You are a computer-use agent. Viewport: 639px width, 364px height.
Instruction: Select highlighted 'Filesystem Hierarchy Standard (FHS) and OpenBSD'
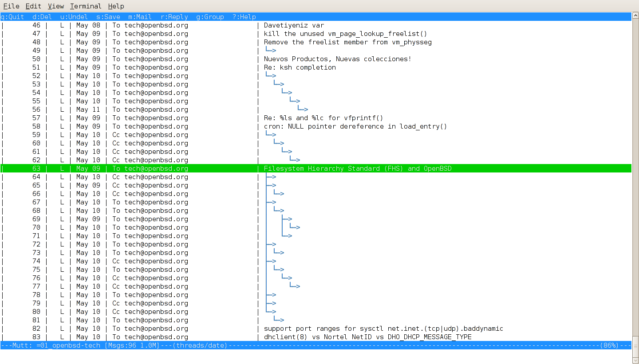tap(316, 168)
